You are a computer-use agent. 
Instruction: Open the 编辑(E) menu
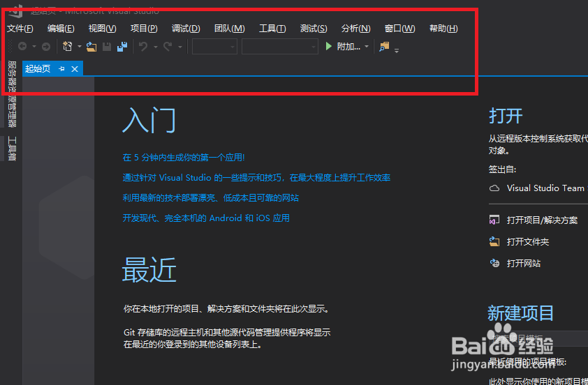61,29
